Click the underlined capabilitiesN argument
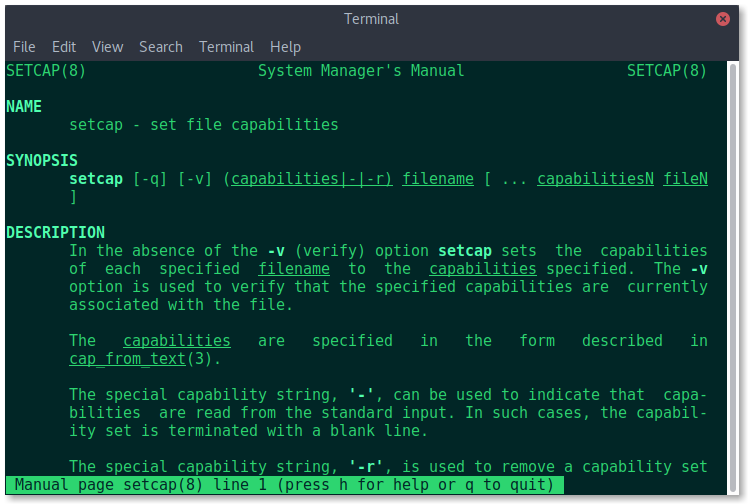This screenshot has height=504, width=748. coord(595,178)
